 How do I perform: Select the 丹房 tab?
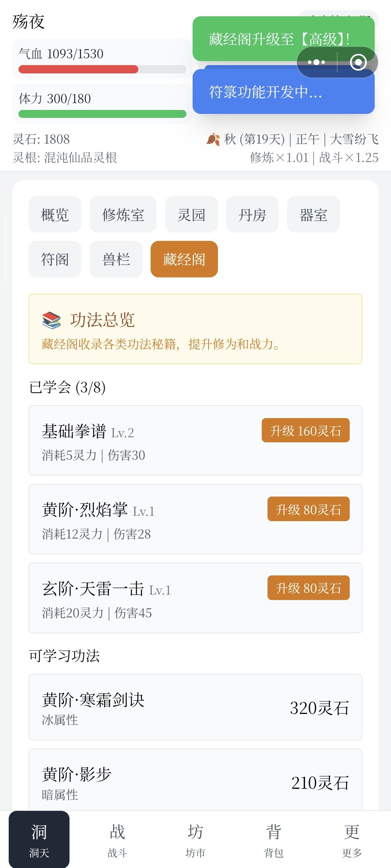(x=252, y=214)
